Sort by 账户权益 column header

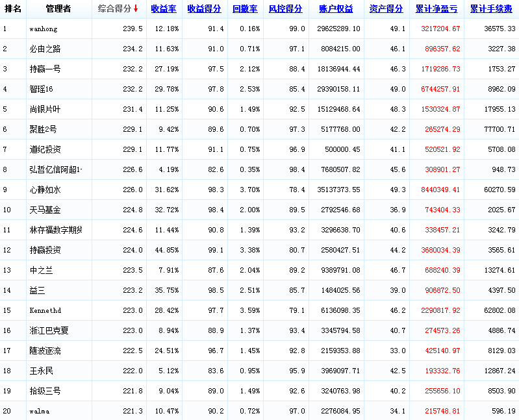[336, 9]
